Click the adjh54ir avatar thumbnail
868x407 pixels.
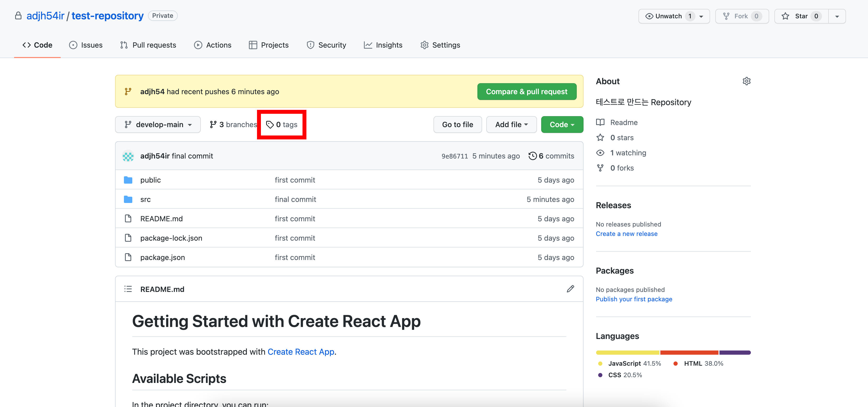click(128, 156)
